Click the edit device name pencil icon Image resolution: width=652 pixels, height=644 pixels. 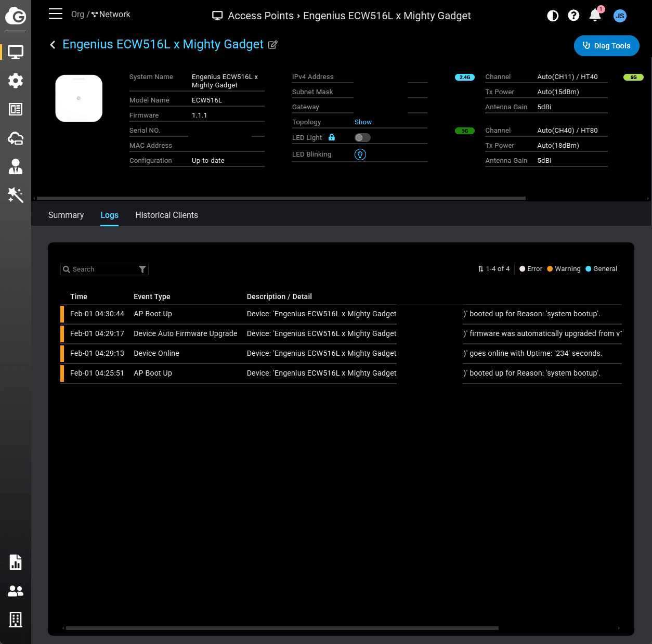point(272,45)
